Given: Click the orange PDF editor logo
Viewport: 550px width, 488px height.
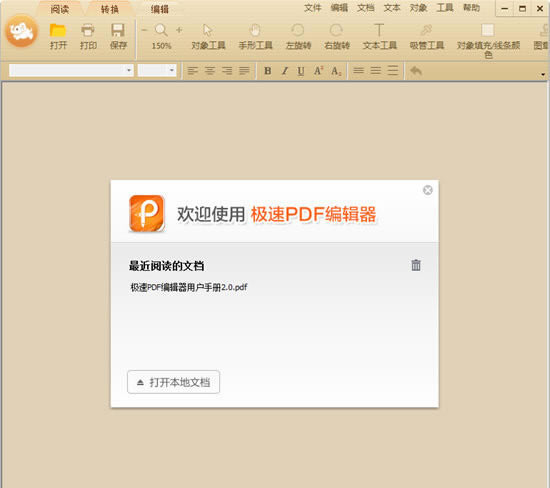Looking at the screenshot, I should pos(147,213).
